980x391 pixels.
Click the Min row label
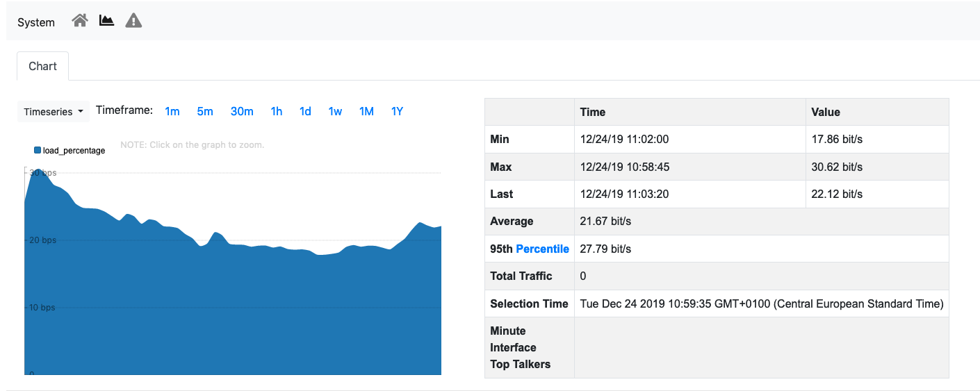coord(500,139)
